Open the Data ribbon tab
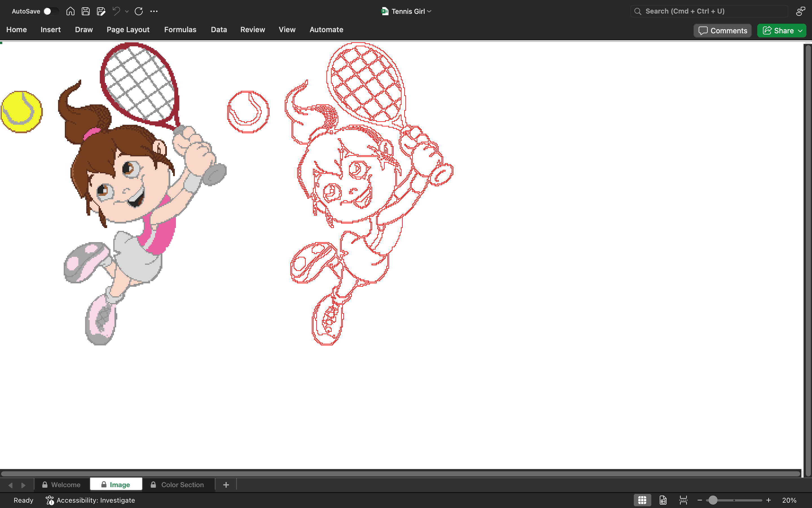 point(219,30)
